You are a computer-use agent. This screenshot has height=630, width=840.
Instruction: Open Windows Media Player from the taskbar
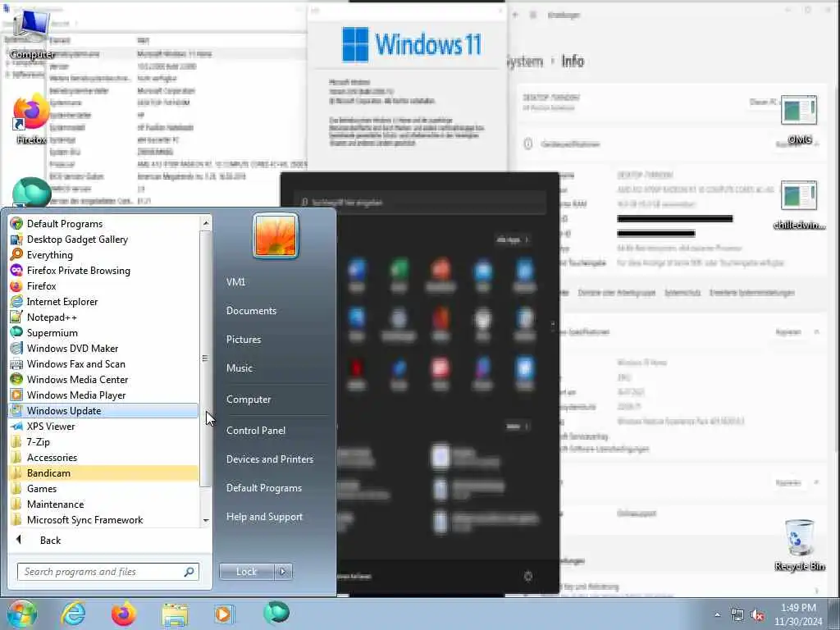[x=224, y=614]
